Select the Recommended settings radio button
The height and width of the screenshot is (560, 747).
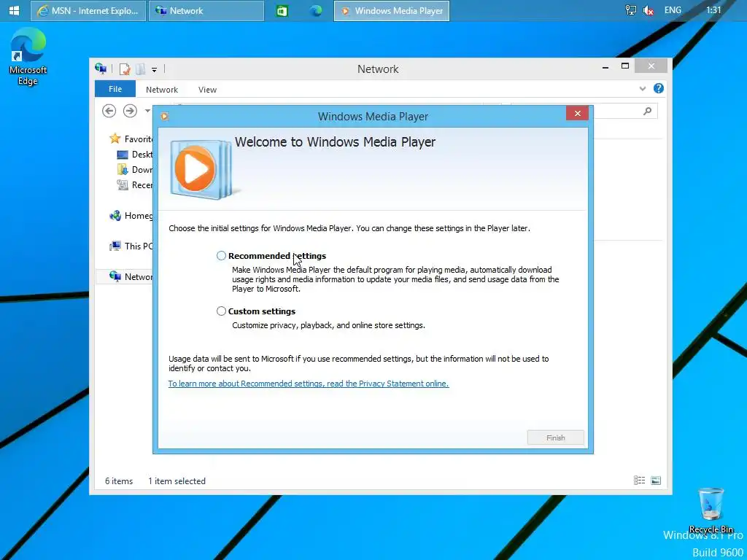[221, 256]
